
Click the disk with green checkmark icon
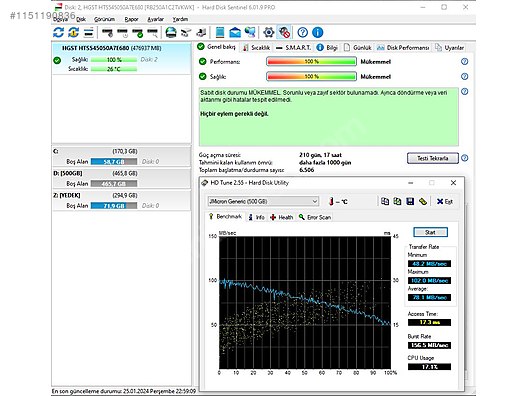(137, 33)
